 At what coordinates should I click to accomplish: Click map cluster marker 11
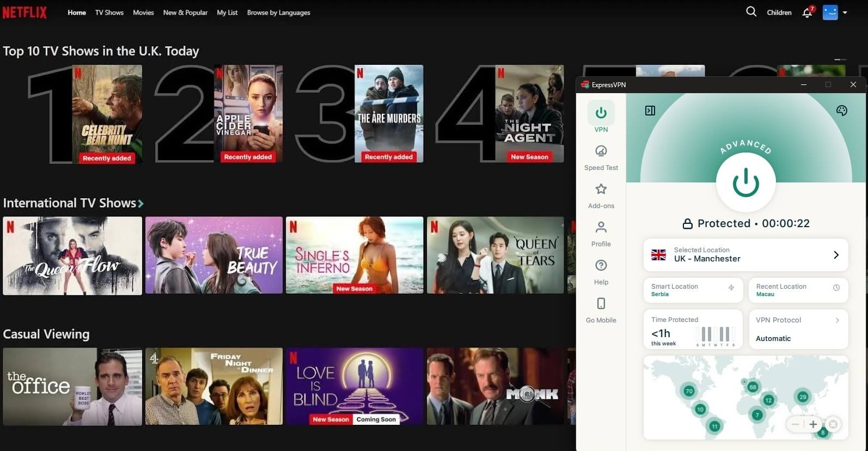click(x=714, y=426)
